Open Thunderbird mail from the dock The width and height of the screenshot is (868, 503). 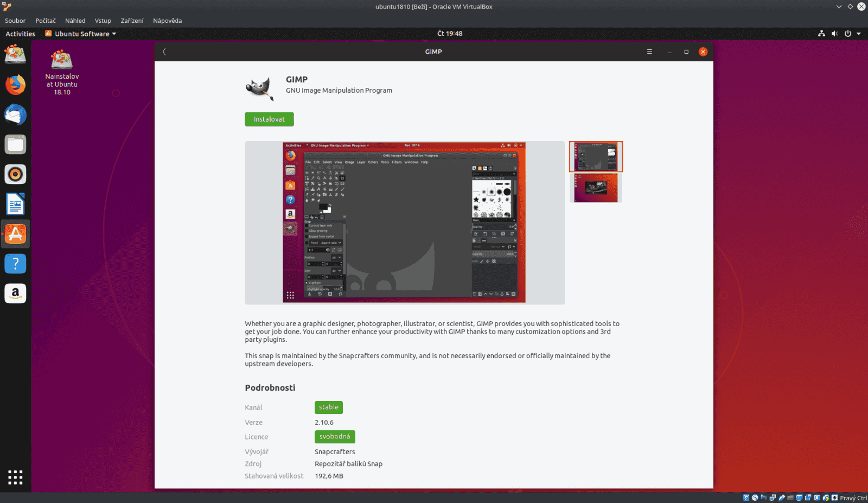coord(15,114)
